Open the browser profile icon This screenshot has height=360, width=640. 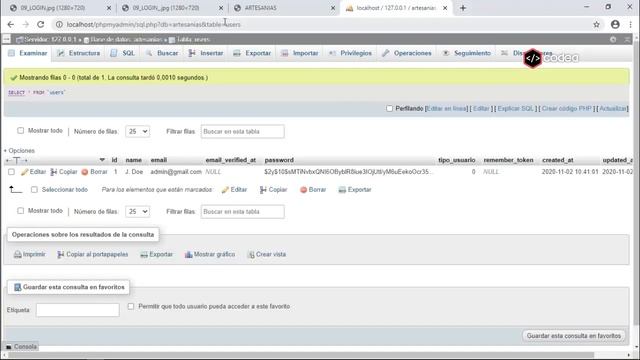pos(615,24)
